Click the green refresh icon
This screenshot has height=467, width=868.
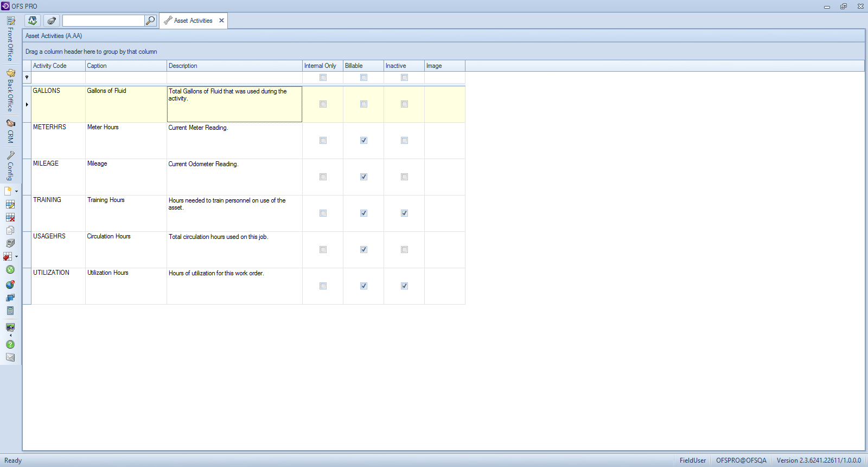coord(10,269)
